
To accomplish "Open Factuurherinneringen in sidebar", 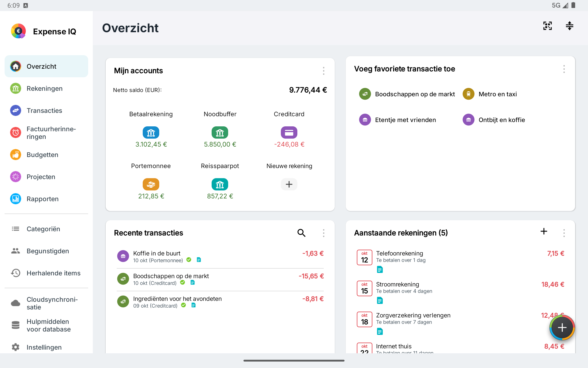I will coord(46,133).
